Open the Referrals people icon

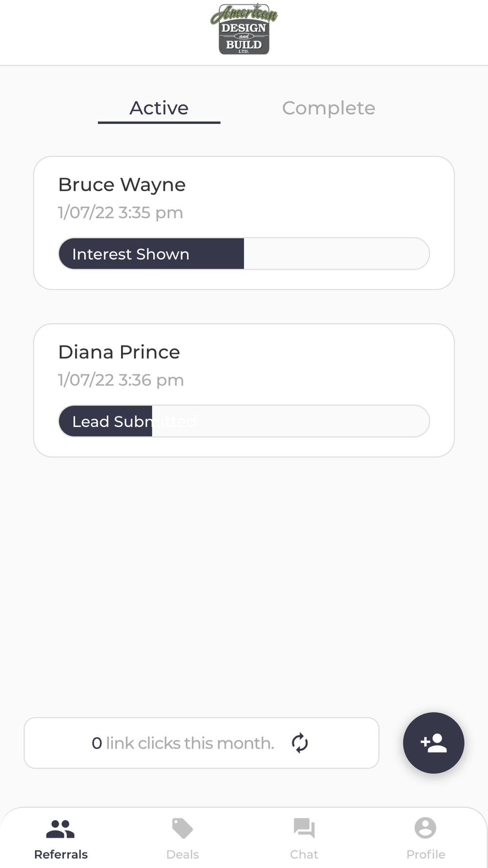point(61,828)
